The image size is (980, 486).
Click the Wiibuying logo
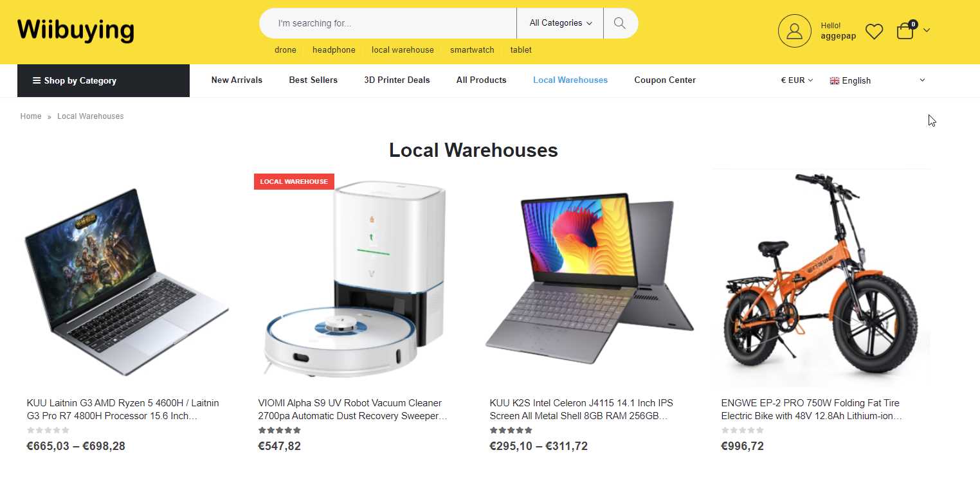coord(76,30)
